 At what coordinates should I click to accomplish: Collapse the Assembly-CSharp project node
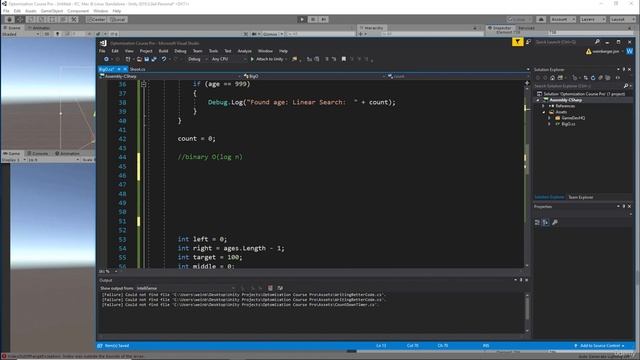pyautogui.click(x=538, y=100)
